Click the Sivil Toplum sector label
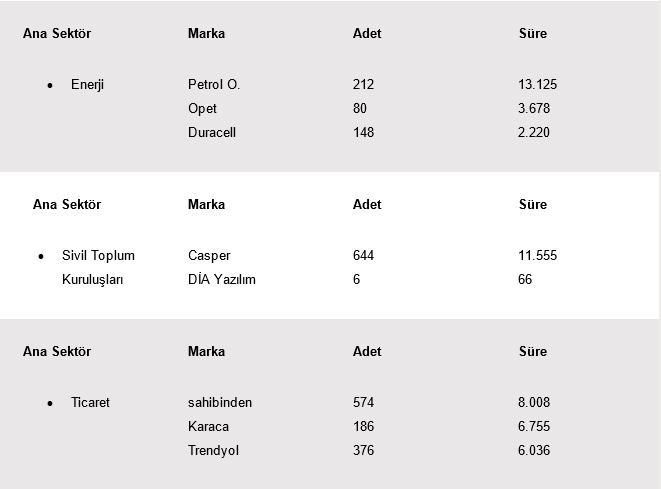 98,256
